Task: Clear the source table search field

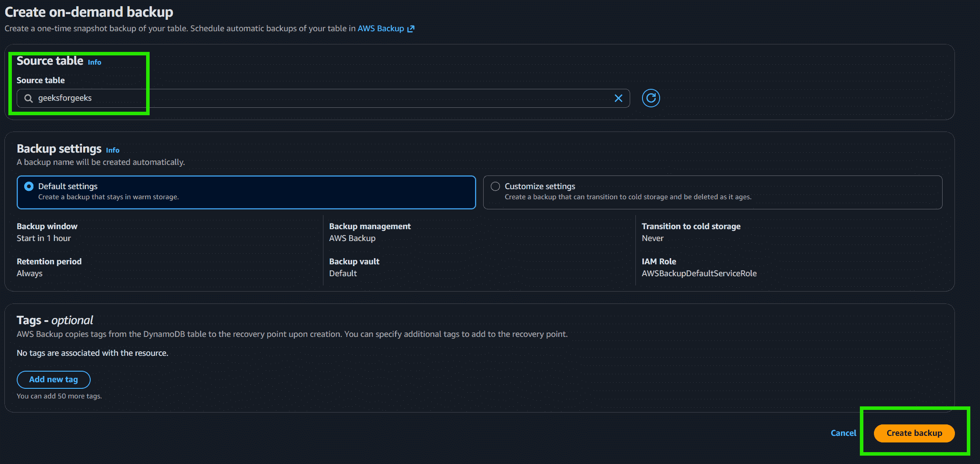Action: pyautogui.click(x=618, y=98)
